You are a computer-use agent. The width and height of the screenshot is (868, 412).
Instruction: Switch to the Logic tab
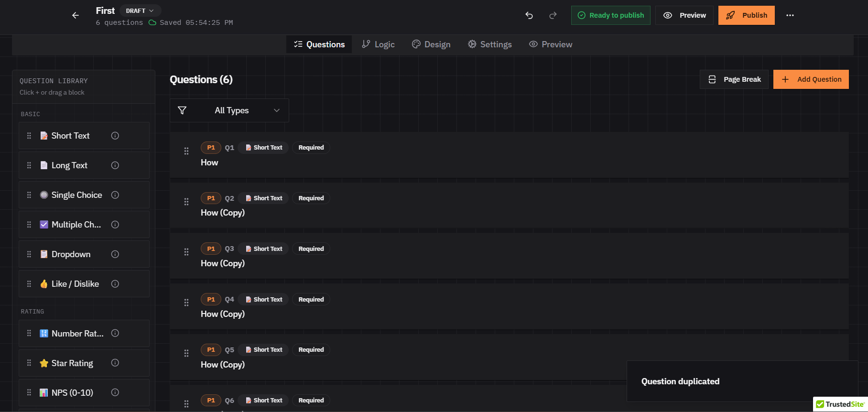coord(378,44)
